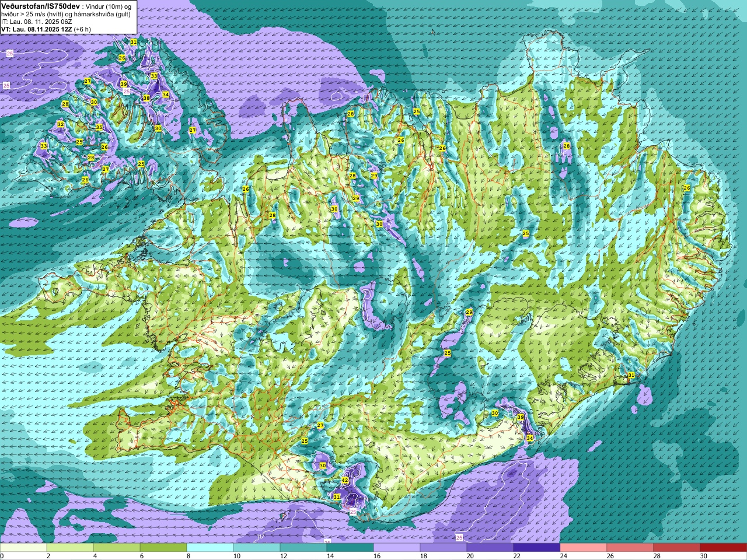Click the legend scale tick label 24
Screen dimensions: 747x560
(564, 556)
